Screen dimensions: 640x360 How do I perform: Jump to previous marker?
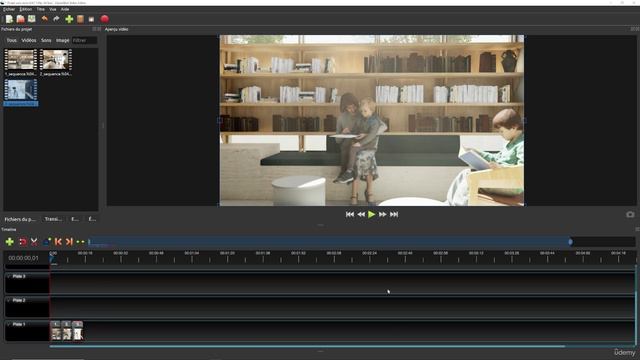(x=58, y=242)
